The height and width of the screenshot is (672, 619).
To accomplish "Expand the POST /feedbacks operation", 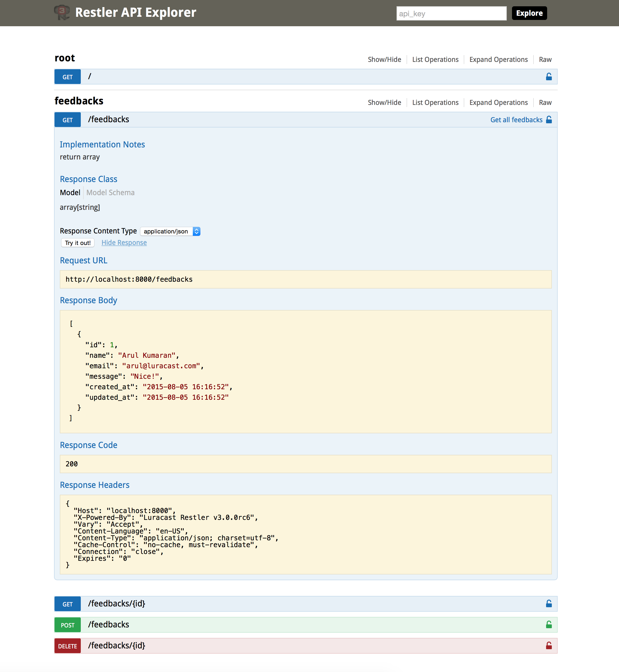I will click(x=109, y=625).
